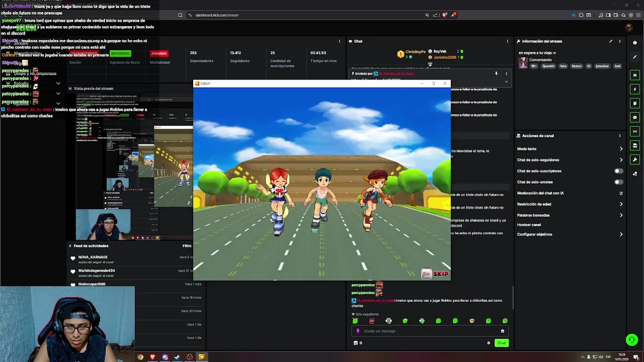Expand Chat de solo-seguidores options
644x362 pixels.
[621, 160]
